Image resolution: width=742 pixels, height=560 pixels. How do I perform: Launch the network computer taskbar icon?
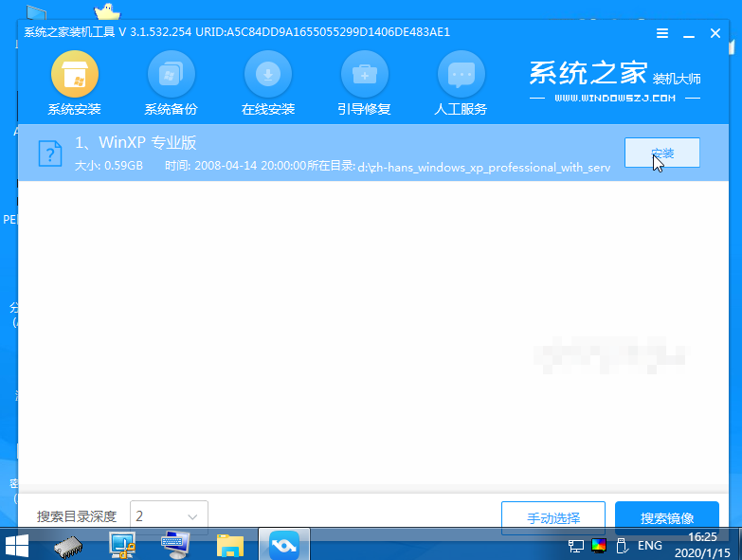[x=122, y=545]
